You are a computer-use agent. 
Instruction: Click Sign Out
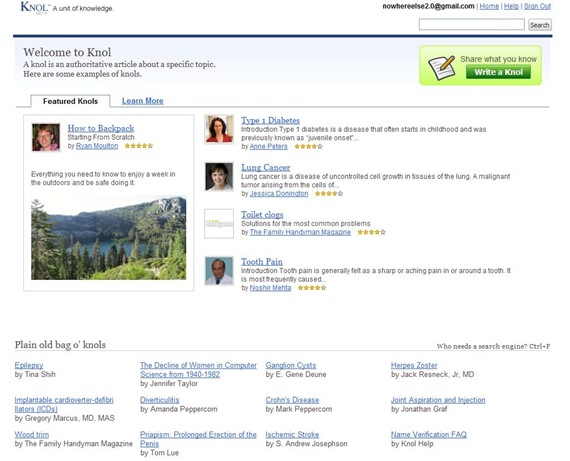coord(537,6)
